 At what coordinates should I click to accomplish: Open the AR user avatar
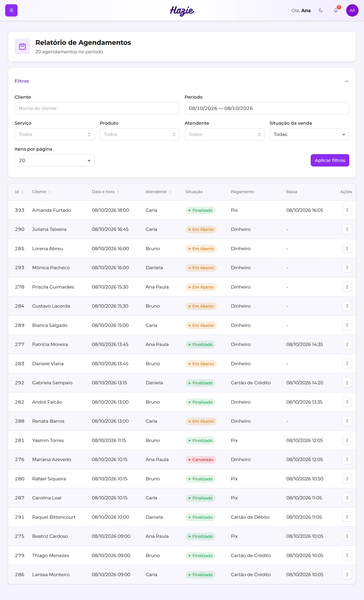352,10
